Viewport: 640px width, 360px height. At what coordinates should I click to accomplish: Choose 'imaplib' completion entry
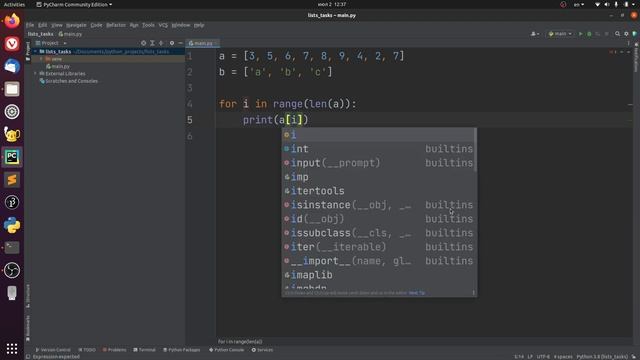(x=379, y=275)
